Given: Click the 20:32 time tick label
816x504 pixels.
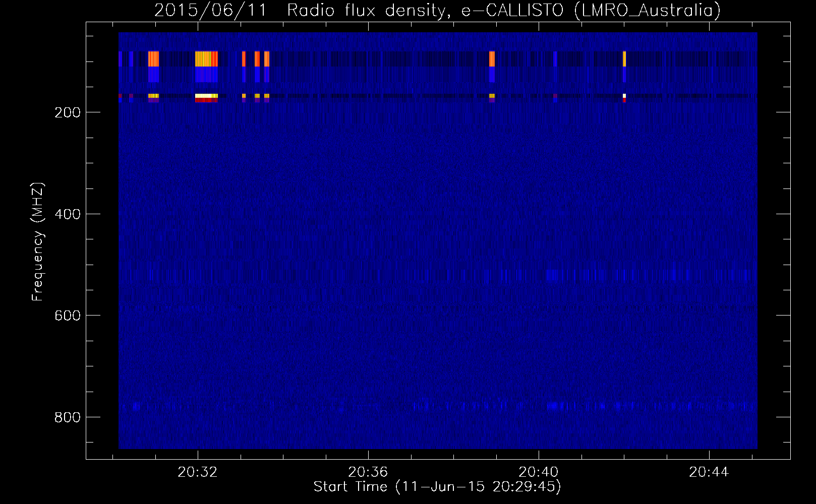Looking at the screenshot, I should pos(198,472).
